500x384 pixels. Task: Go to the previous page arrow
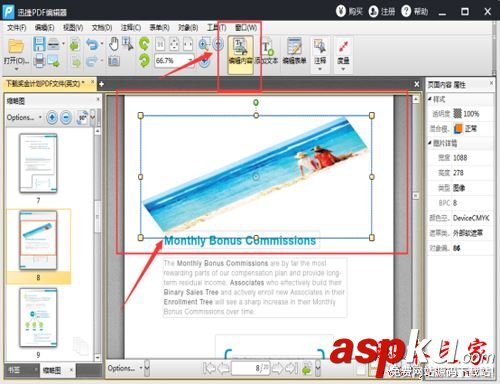(223, 368)
